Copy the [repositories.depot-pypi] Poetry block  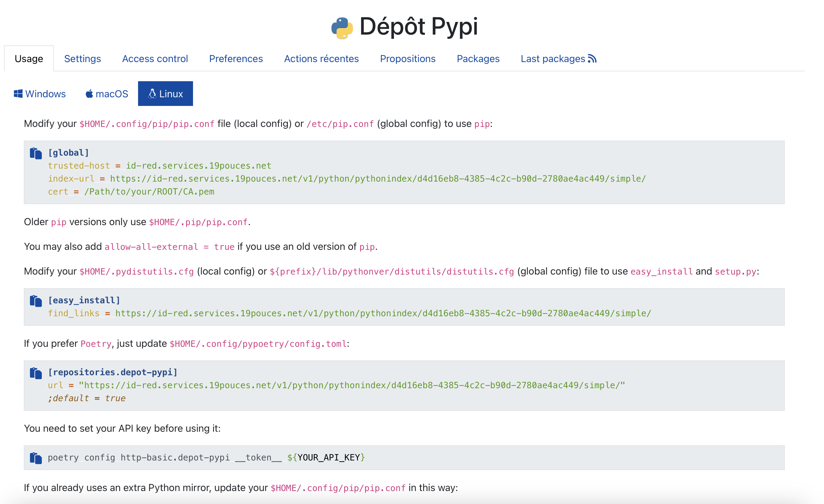[36, 373]
